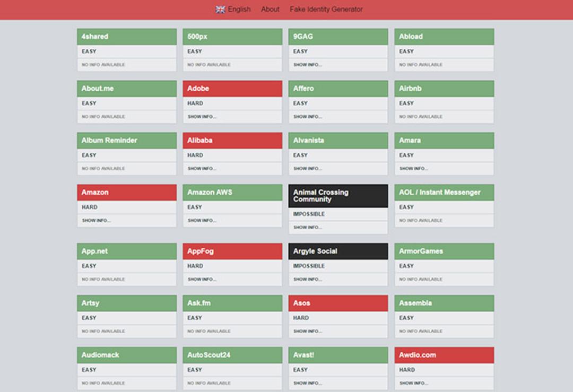
Task: Click EASY label under AutoScout24
Action: (x=195, y=370)
